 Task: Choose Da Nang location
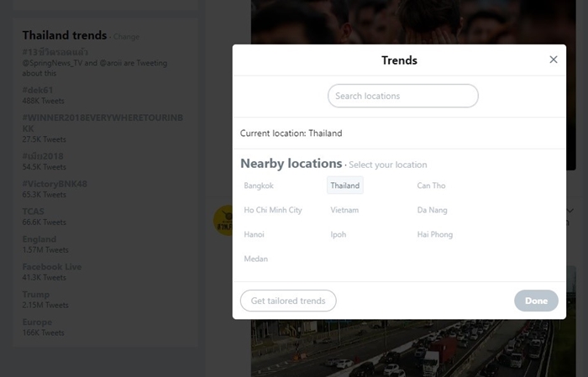[x=432, y=210]
